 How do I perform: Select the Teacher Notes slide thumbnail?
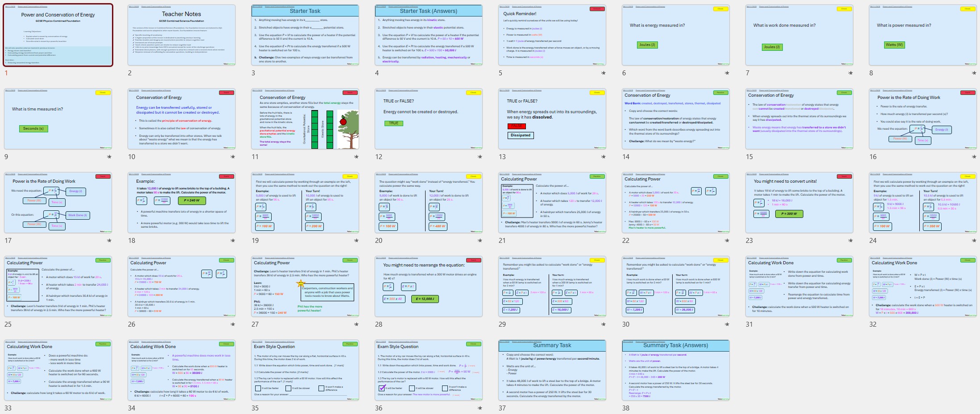(x=181, y=36)
